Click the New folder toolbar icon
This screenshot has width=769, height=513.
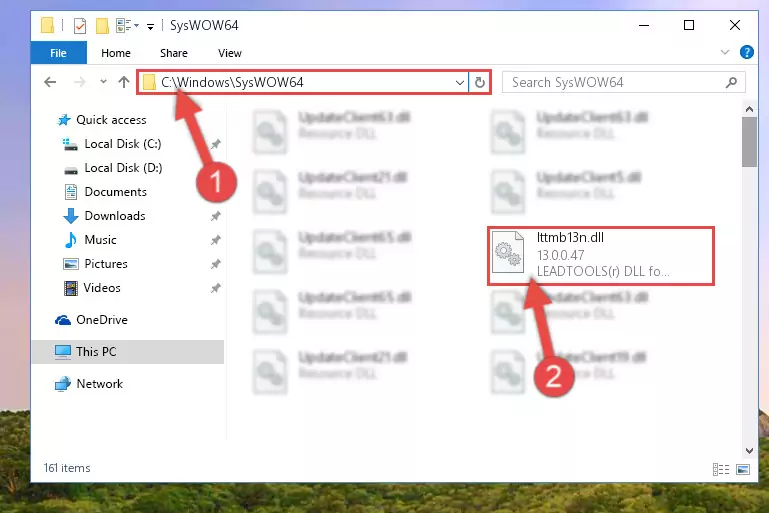tap(102, 26)
